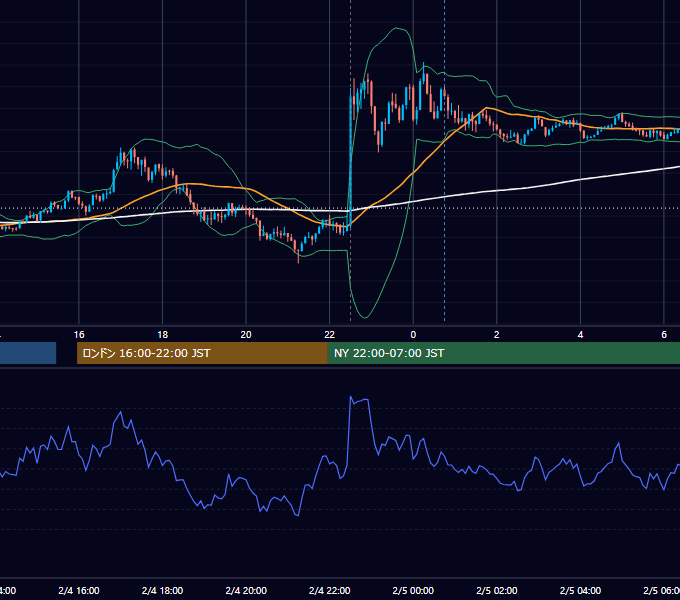
Task: Click the 2/5 04:00 date label
Action: point(580,590)
